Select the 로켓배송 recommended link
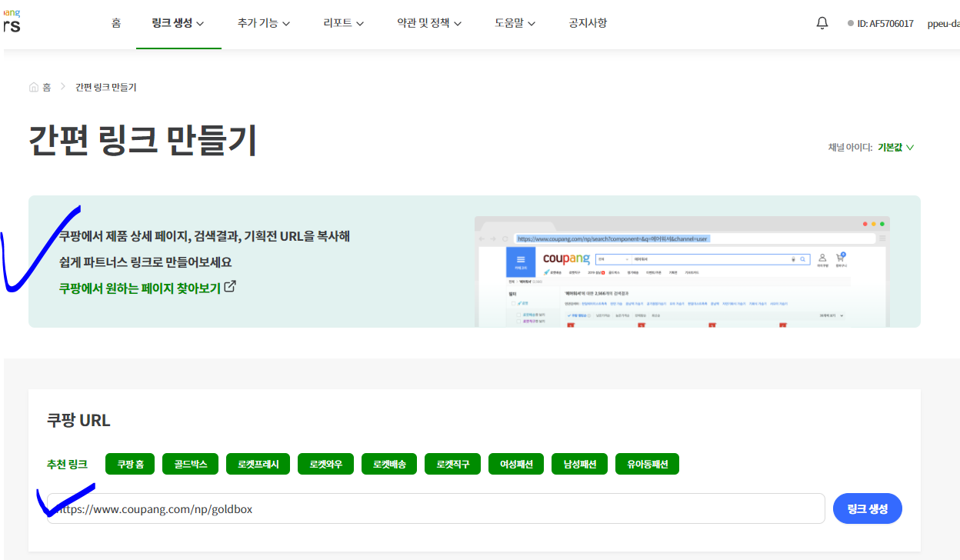The width and height of the screenshot is (960, 560). 389,464
